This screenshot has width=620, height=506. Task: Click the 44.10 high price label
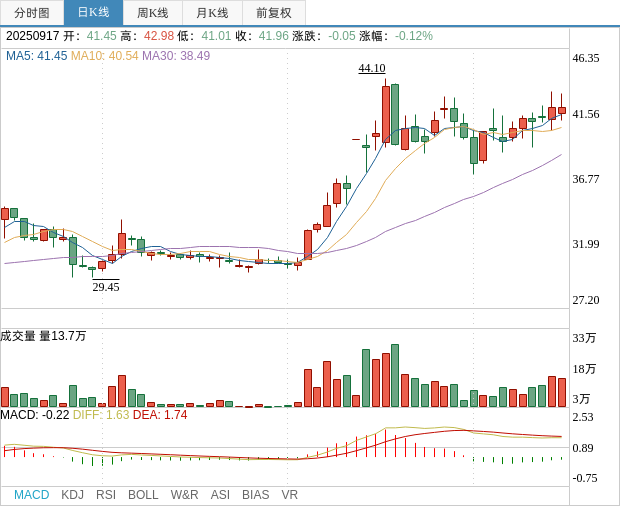pos(372,68)
